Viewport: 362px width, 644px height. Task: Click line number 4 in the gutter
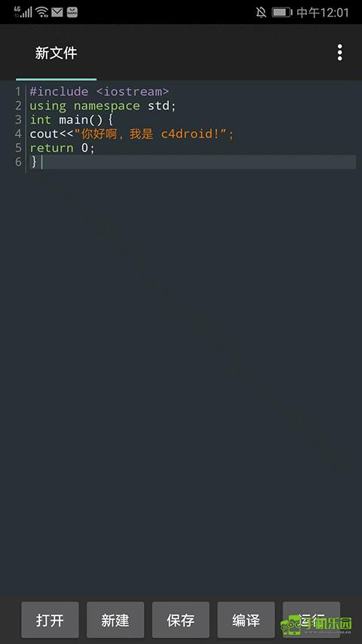click(18, 134)
